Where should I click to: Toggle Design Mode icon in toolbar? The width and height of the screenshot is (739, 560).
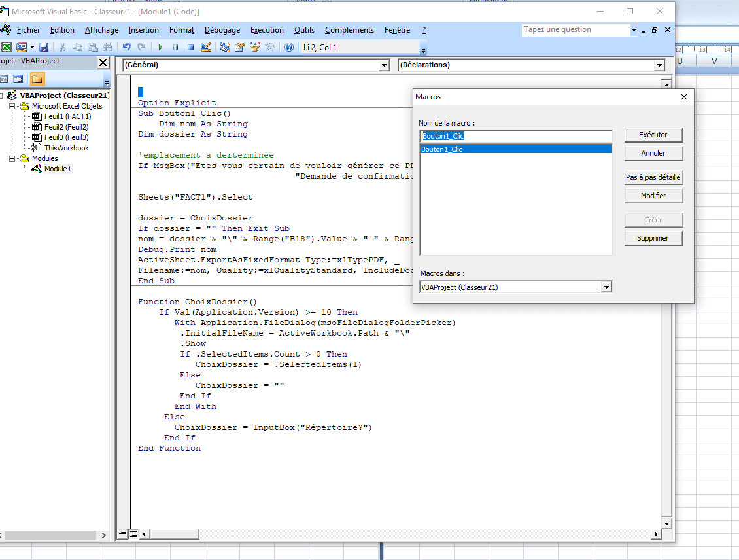[x=206, y=47]
